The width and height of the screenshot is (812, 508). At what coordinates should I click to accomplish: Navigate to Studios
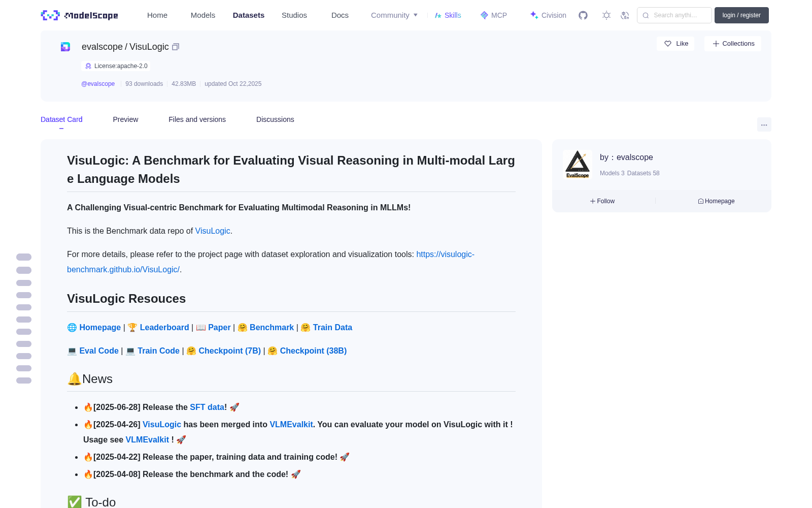pos(294,15)
